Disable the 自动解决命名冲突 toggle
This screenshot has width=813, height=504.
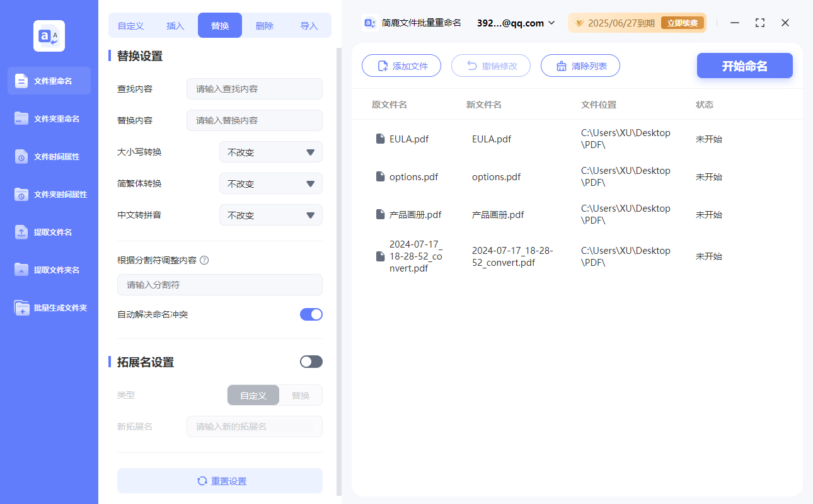(x=311, y=314)
